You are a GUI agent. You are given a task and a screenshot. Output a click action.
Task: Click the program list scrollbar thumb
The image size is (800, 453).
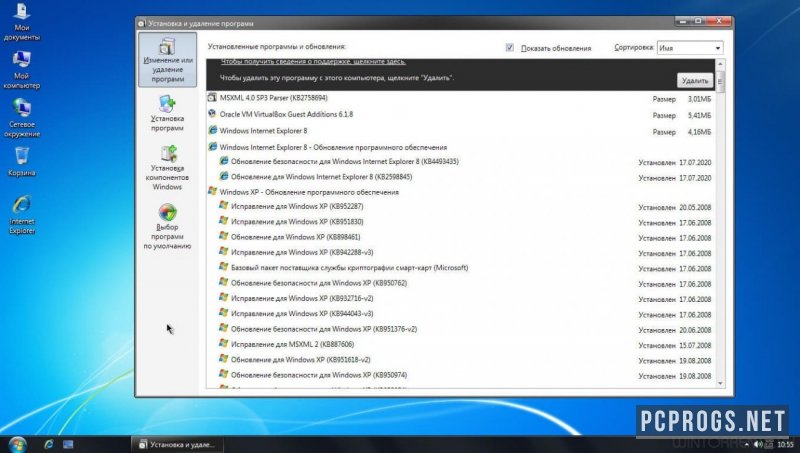click(x=720, y=82)
